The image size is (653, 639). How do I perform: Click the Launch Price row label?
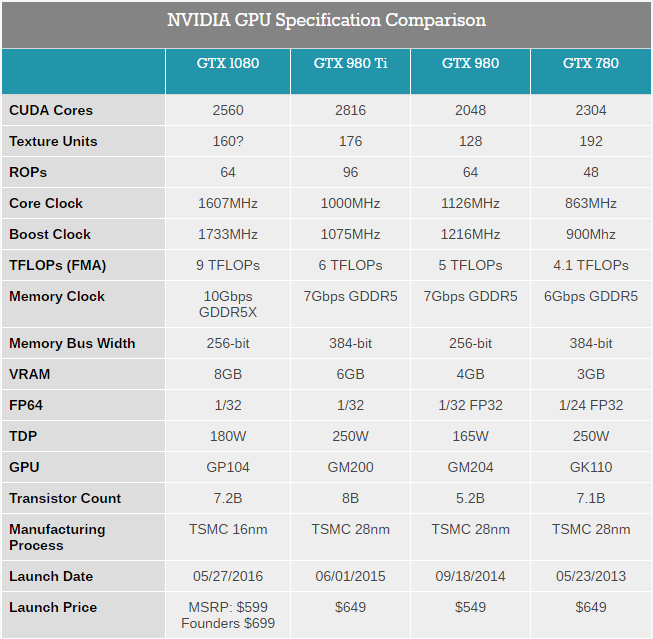coord(53,607)
